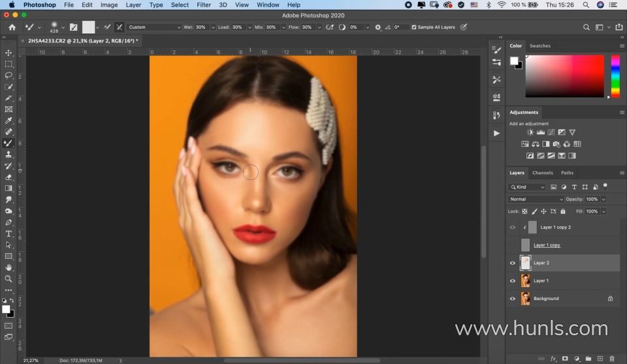Viewport: 627px width, 364px height.
Task: Open the Normal blend mode dropdown
Action: pyautogui.click(x=536, y=199)
